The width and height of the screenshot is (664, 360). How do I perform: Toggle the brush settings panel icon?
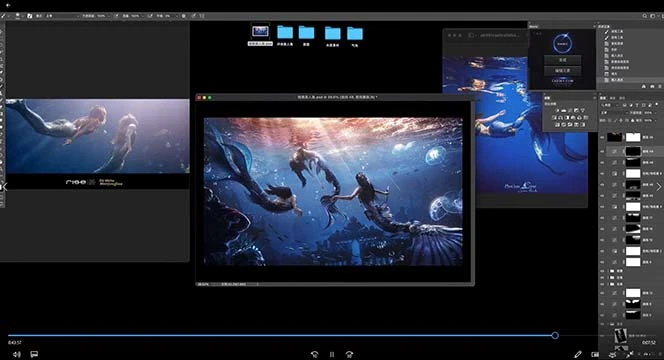[30, 16]
